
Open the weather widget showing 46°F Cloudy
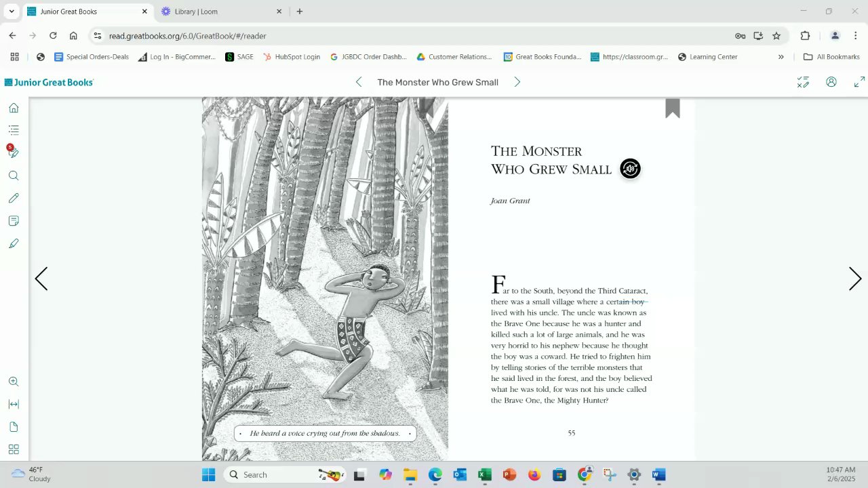click(31, 474)
